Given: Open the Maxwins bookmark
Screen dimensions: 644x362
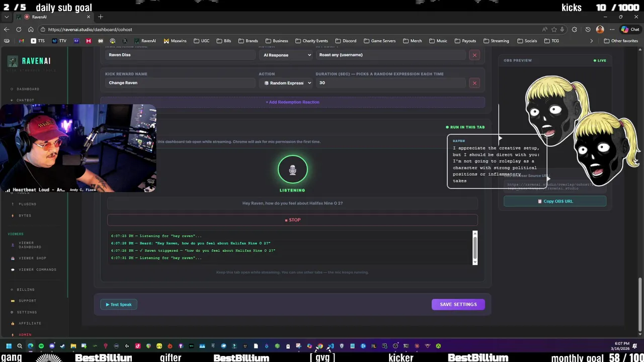Looking at the screenshot, I should pyautogui.click(x=175, y=41).
